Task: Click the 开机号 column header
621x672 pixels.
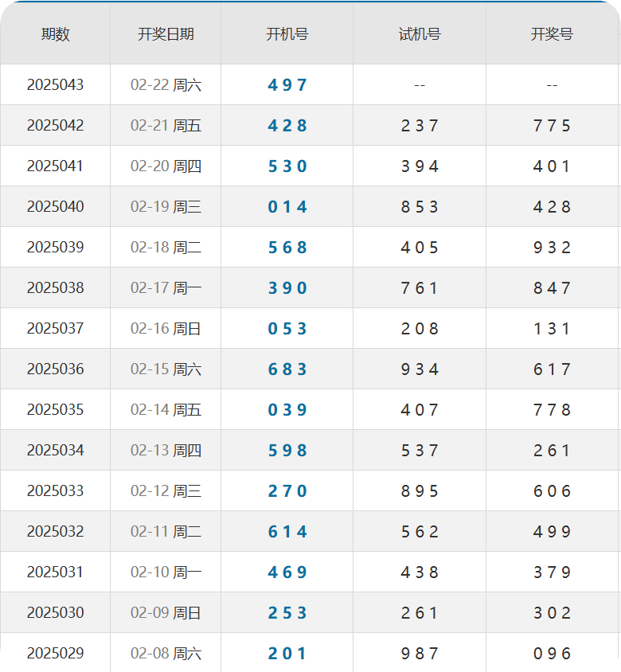Action: click(x=287, y=34)
